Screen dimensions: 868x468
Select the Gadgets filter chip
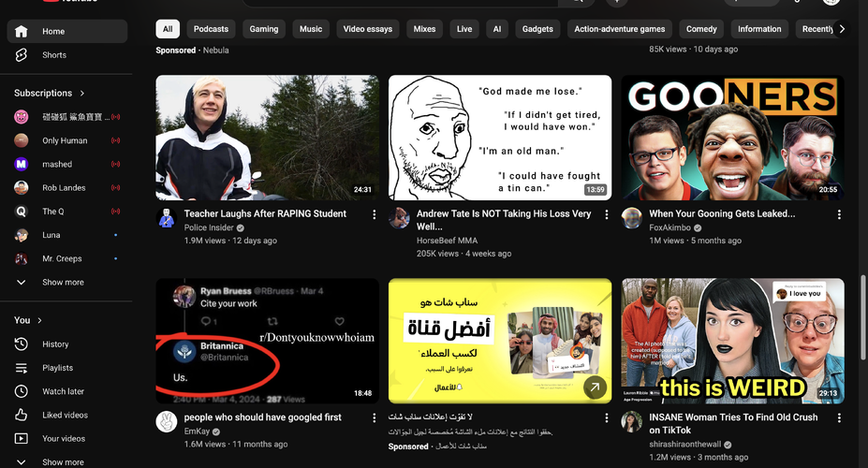(537, 29)
